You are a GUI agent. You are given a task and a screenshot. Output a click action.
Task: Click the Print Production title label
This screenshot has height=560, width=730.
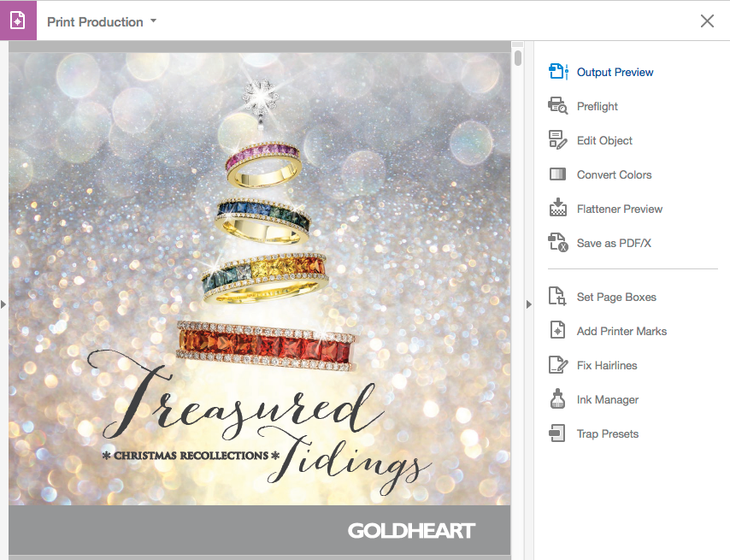click(95, 22)
